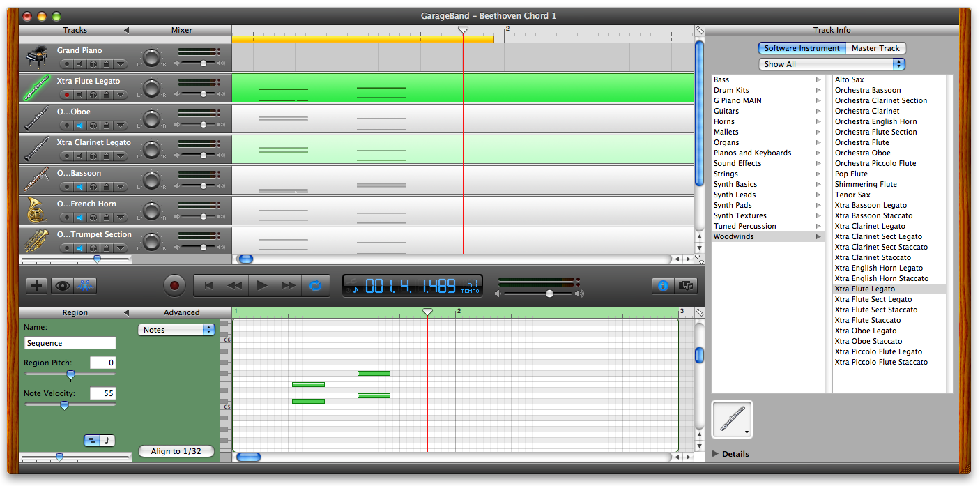Open the Track Editor scissors button
980x486 pixels.
point(86,285)
